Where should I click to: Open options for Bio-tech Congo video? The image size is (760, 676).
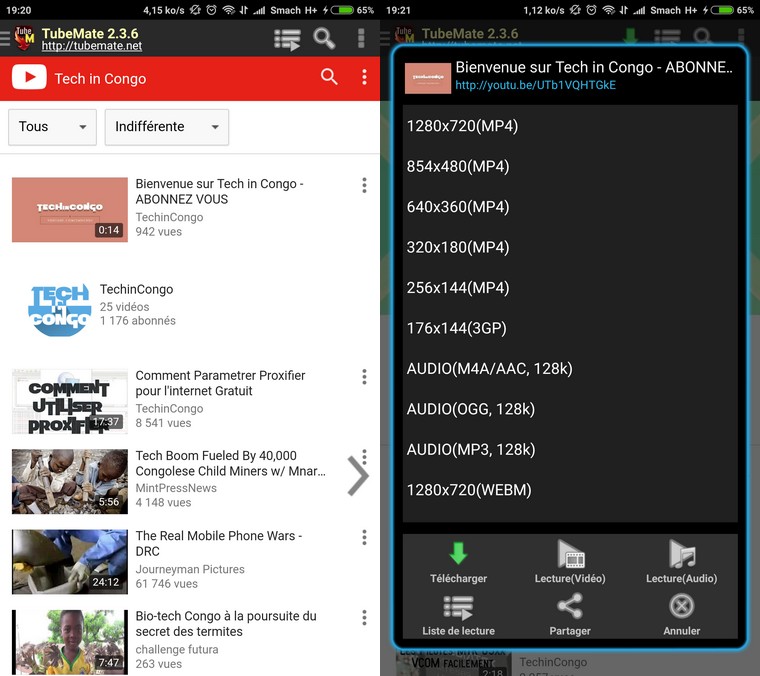364,617
